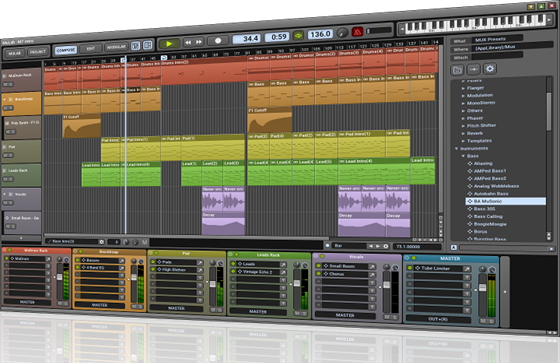Image resolution: width=560 pixels, height=363 pixels.
Task: Click the 0:59 time display
Action: (278, 37)
